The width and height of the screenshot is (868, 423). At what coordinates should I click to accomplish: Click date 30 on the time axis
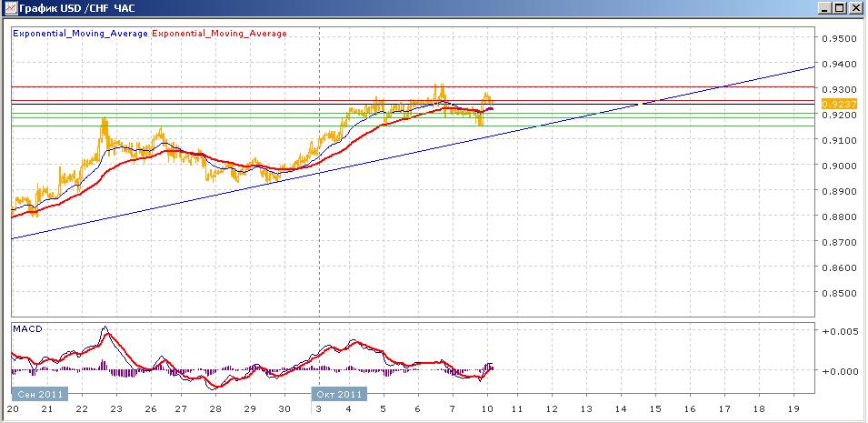284,409
